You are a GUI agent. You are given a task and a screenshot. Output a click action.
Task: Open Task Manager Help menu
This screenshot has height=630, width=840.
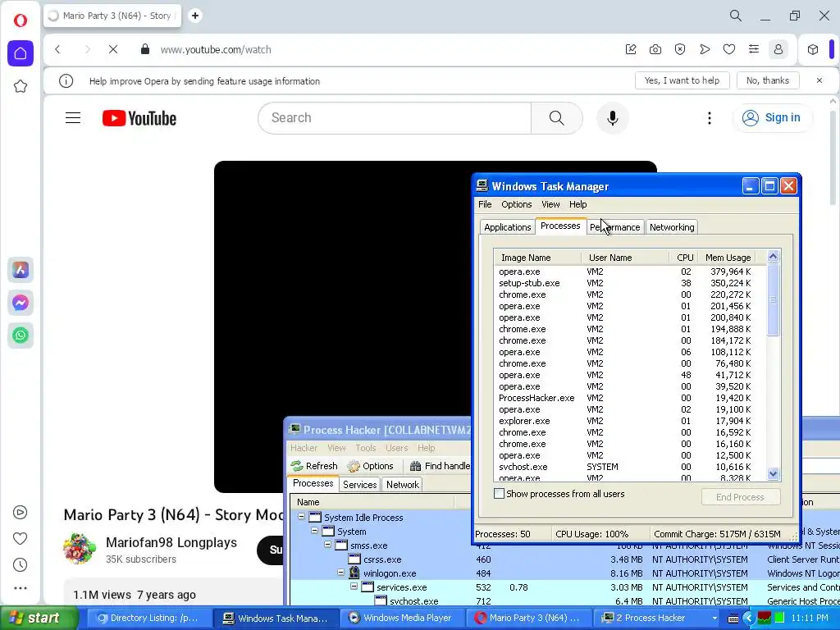click(x=577, y=204)
